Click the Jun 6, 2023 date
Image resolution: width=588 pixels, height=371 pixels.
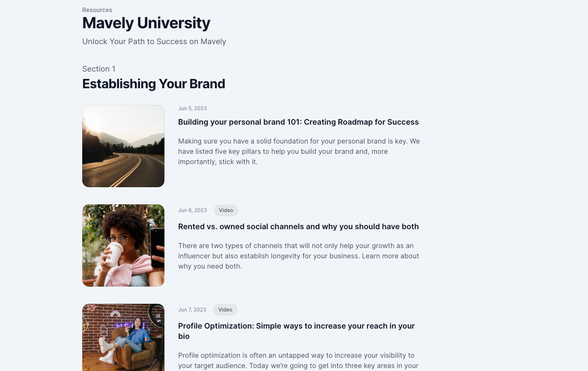point(192,210)
